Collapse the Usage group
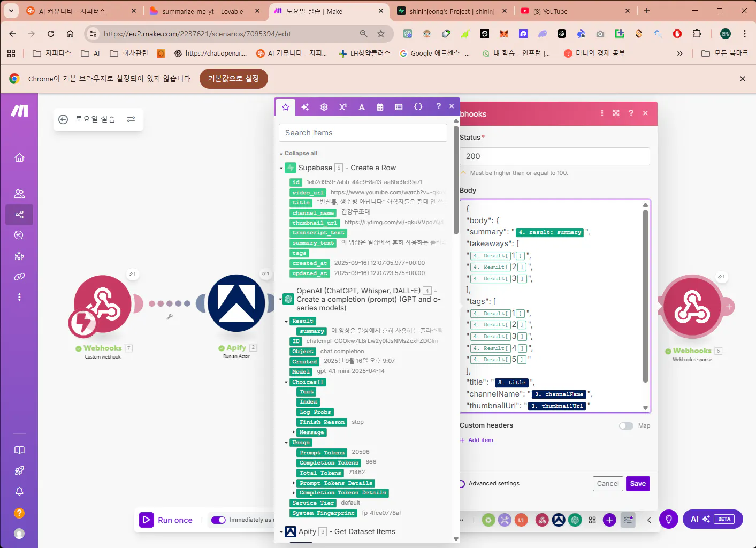Screen dimensions: 756x548 click(x=286, y=443)
